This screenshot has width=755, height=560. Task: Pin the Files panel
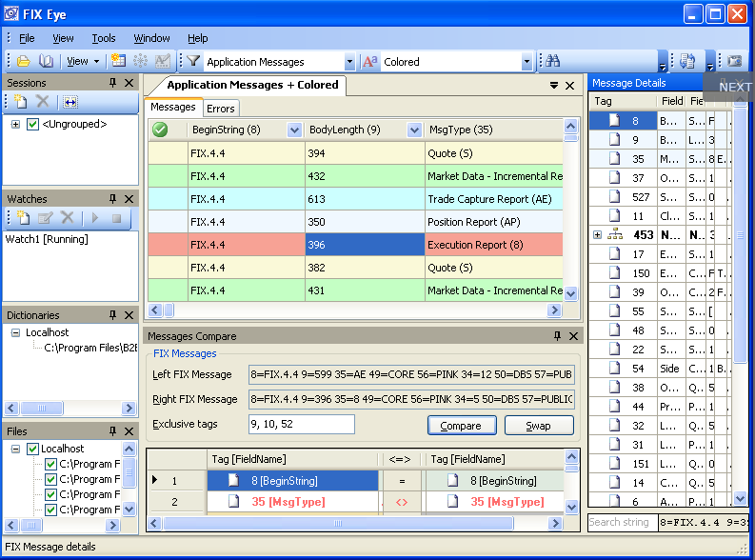coord(112,431)
